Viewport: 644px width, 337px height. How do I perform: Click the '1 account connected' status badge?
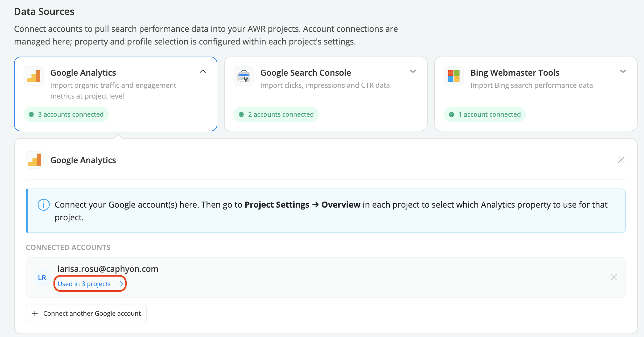[x=485, y=114]
